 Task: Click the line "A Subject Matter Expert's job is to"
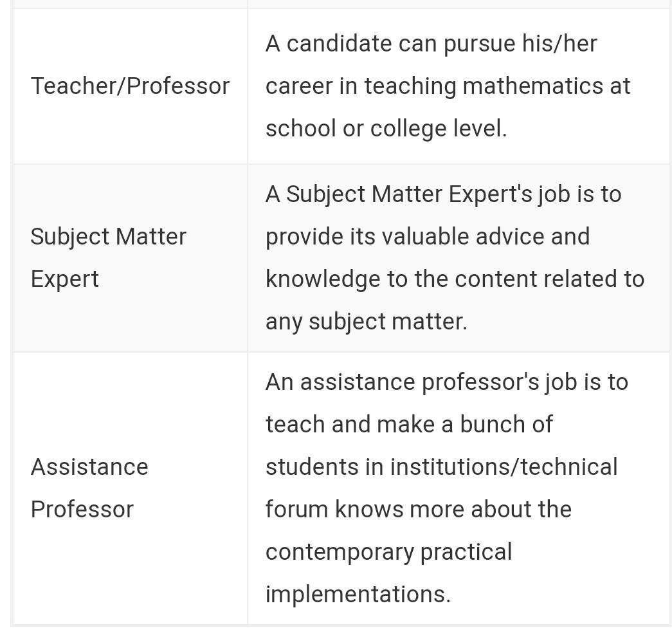coord(443,194)
